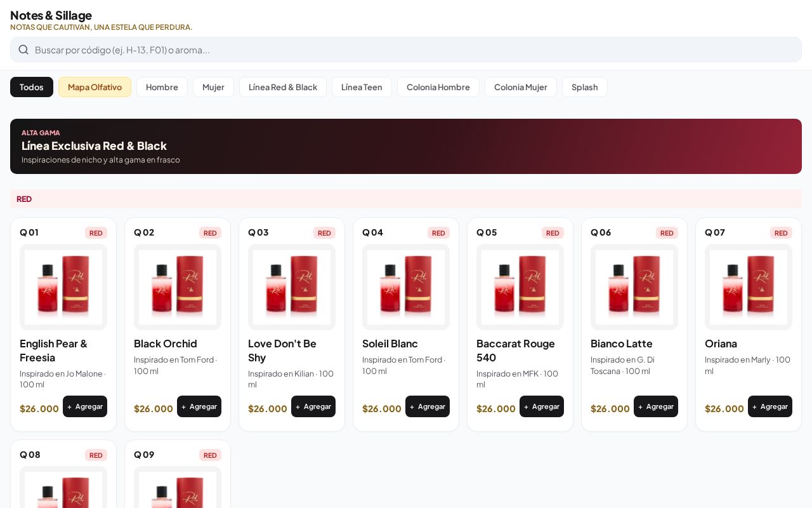Open the English Pear & Freesia product image
The height and width of the screenshot is (508, 812).
[x=63, y=287]
